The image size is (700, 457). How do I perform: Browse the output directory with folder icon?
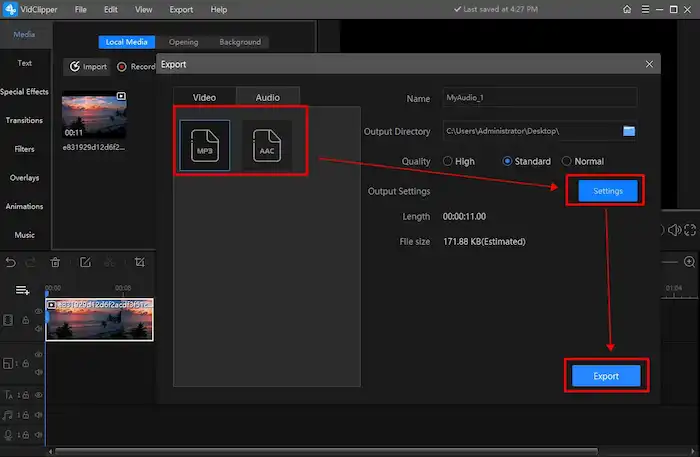tap(629, 131)
